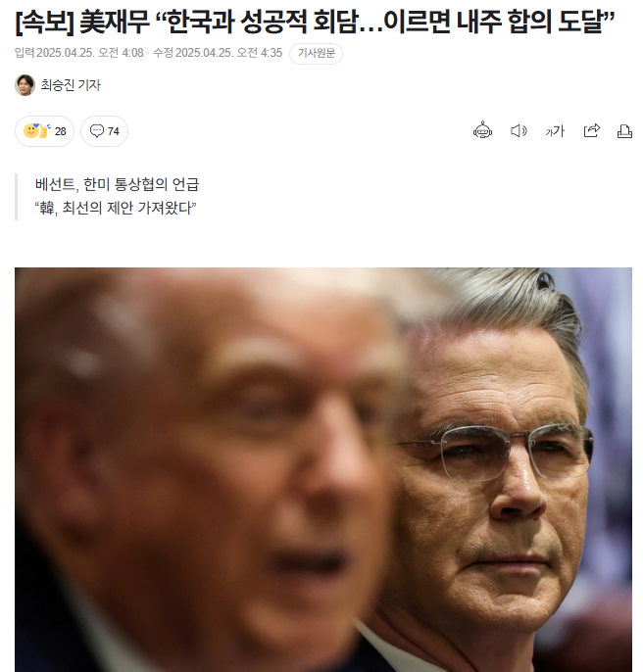The image size is (643, 672).
Task: Open the 가가 font size setting
Action: (x=555, y=130)
